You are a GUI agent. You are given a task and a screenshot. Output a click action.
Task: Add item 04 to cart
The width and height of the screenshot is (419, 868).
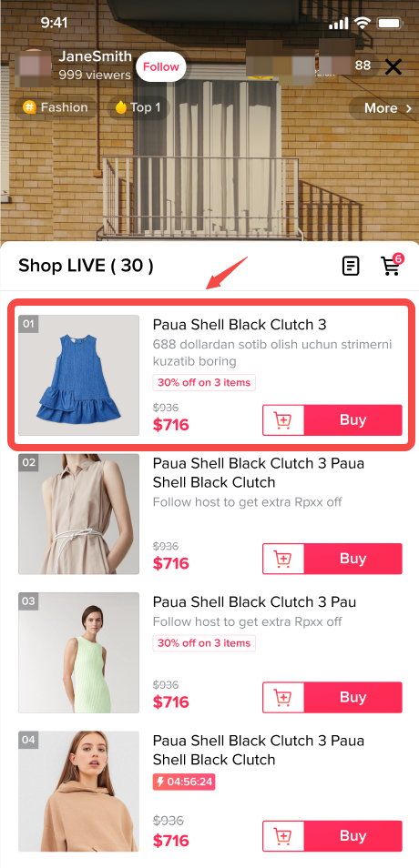point(283,835)
